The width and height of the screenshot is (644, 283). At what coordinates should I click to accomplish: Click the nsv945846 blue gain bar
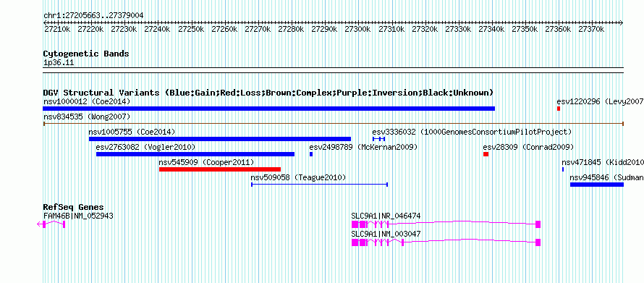(597, 185)
